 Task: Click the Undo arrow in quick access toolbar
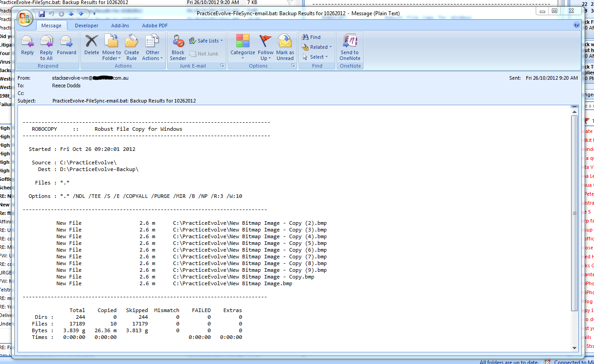point(52,14)
